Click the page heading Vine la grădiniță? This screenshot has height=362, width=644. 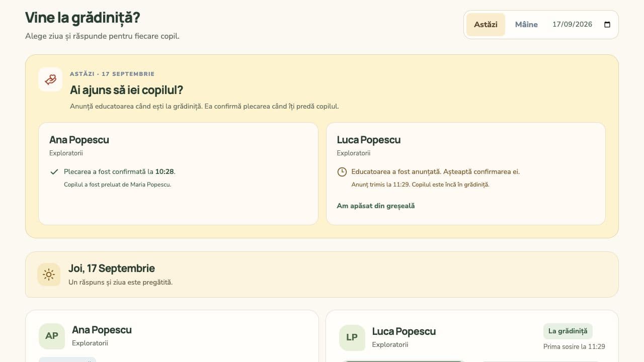[83, 18]
